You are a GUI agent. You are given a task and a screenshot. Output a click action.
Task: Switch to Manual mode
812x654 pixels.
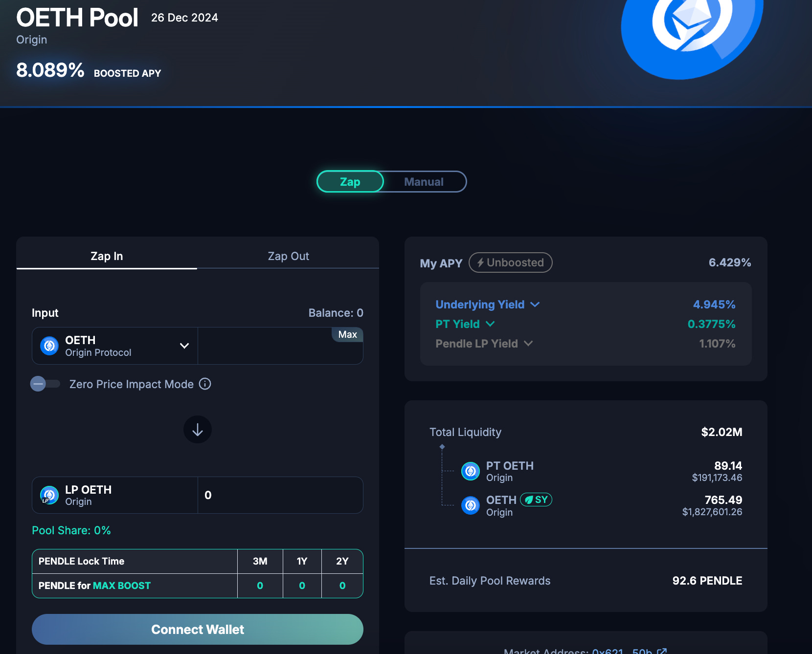[424, 182]
